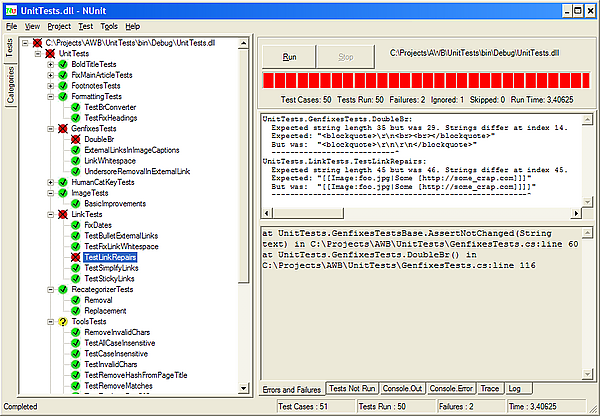600x416 pixels.
Task: Collapse the LinkTests tree node
Action: [x=50, y=214]
